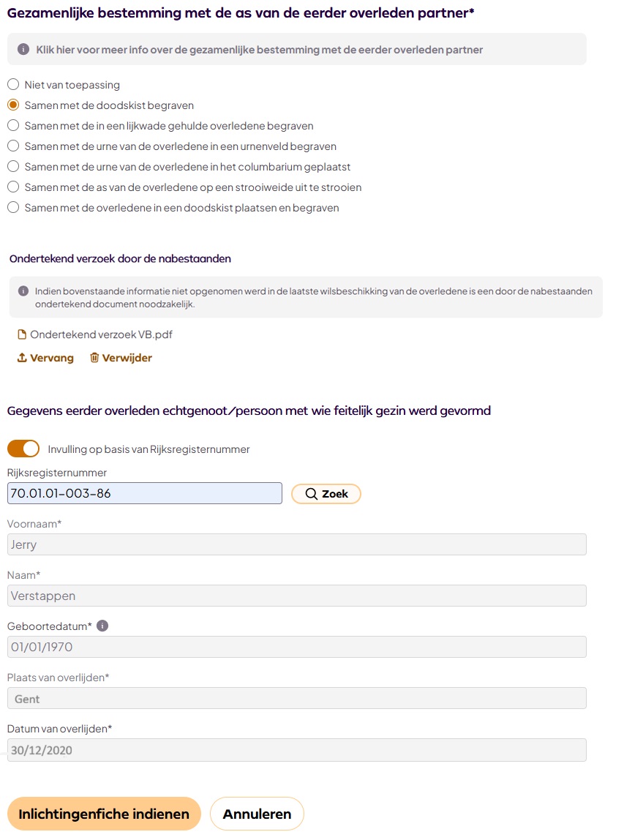The height and width of the screenshot is (840, 624).
Task: Click the PDF file icon beside Ondertekend verzoek VB.pdf
Action: coord(20,334)
